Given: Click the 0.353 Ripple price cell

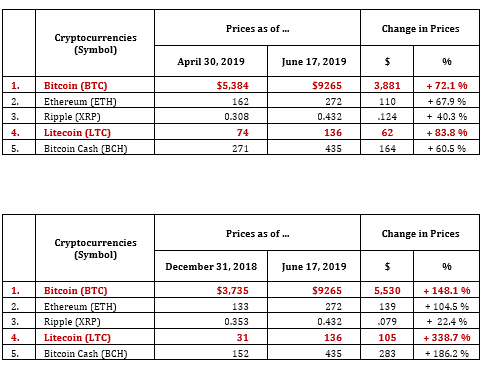Looking at the screenshot, I should pos(211,321).
